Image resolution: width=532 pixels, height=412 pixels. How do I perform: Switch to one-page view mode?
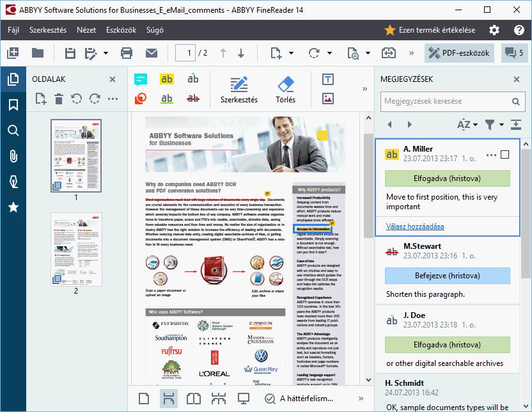tap(144, 399)
